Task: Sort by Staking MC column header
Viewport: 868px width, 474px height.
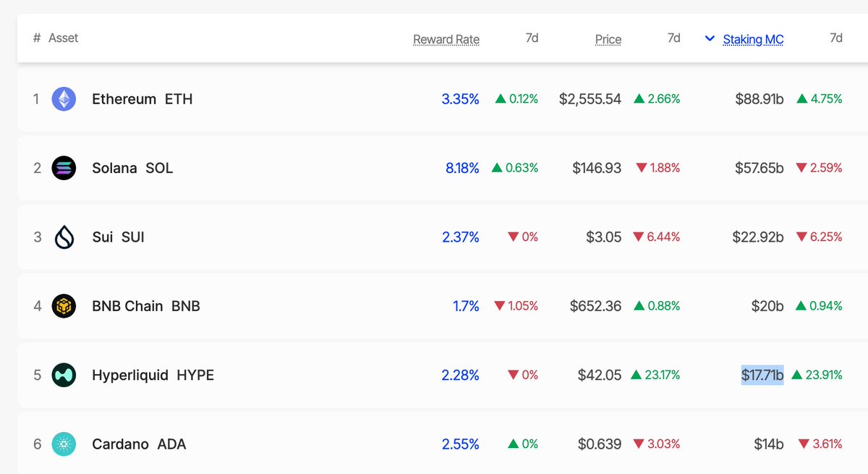Action: tap(753, 39)
